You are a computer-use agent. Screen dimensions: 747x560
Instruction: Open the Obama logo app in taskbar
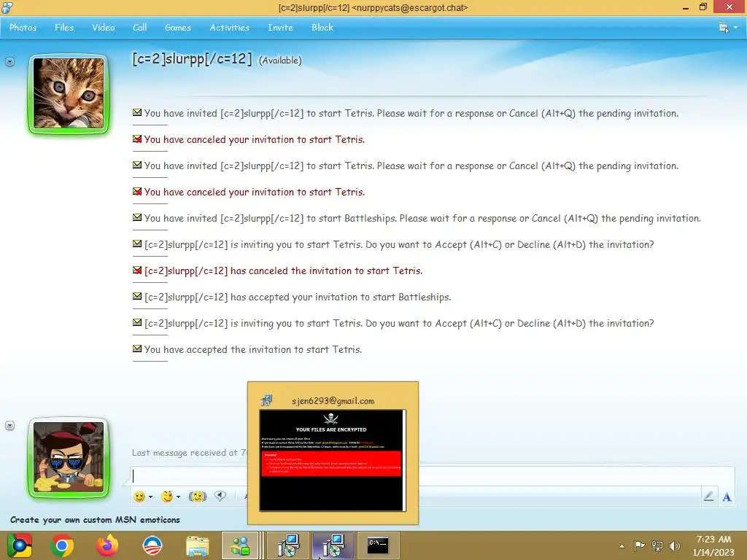click(152, 545)
